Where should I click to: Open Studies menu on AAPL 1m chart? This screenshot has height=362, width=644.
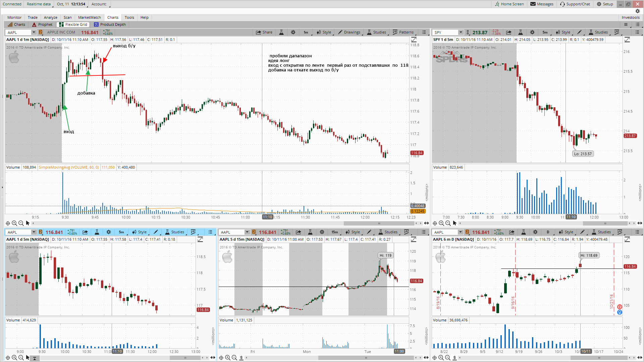coord(376,32)
